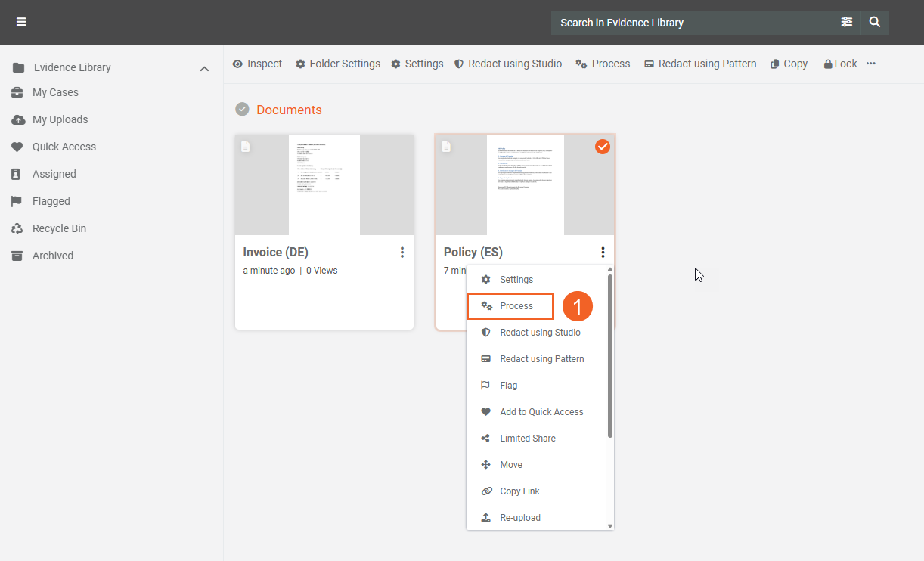Go to Flagged items
This screenshot has height=561, width=924.
point(51,201)
